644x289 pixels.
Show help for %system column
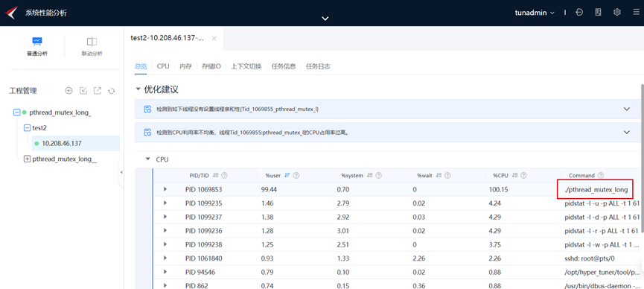click(379, 176)
